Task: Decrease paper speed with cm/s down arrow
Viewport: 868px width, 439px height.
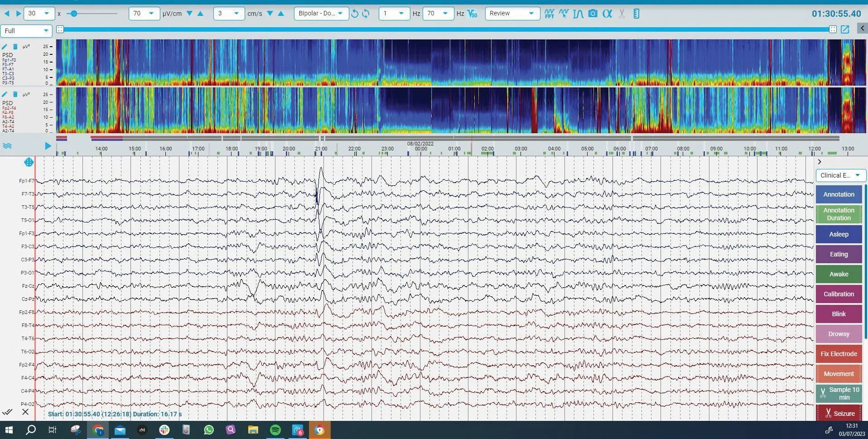Action: (x=270, y=14)
